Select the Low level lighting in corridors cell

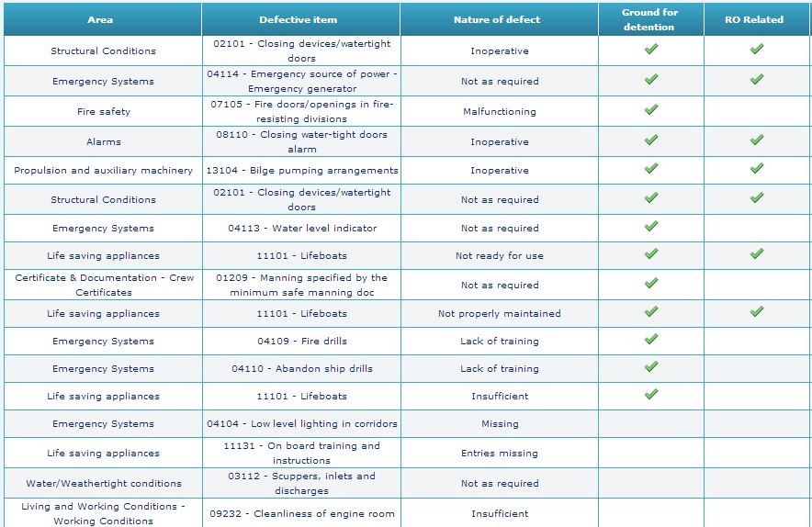coord(300,424)
